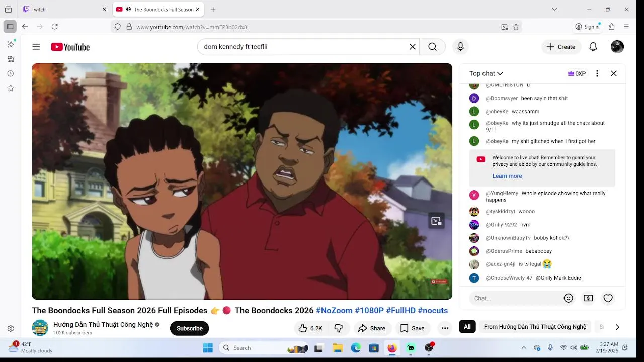The image size is (644, 362).
Task: Close the live chat panel
Action: (x=614, y=73)
